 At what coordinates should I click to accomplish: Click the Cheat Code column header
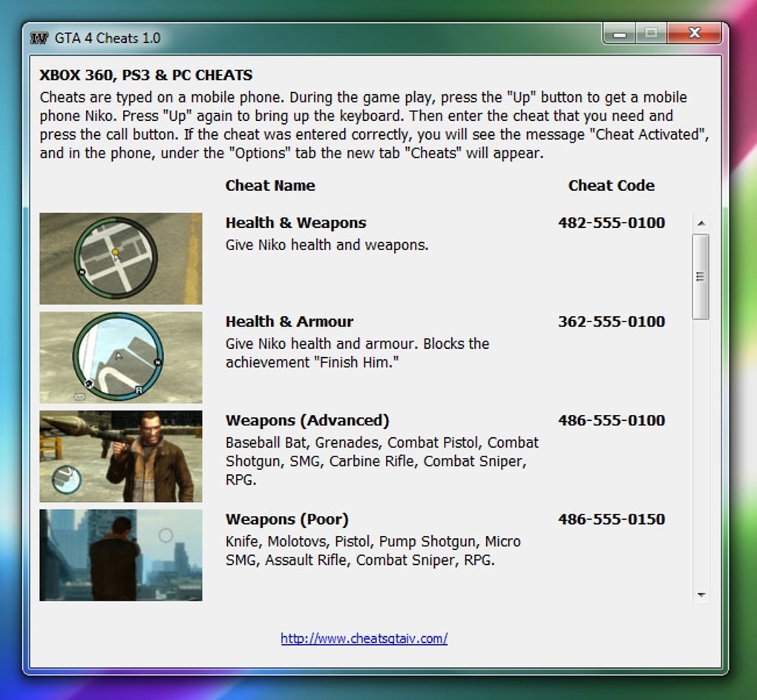tap(612, 186)
